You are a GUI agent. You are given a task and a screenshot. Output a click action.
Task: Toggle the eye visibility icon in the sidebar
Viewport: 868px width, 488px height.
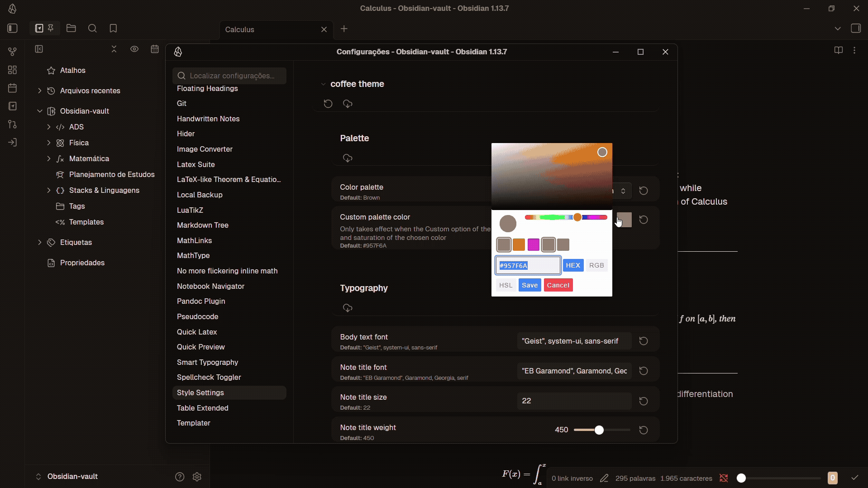click(x=134, y=49)
